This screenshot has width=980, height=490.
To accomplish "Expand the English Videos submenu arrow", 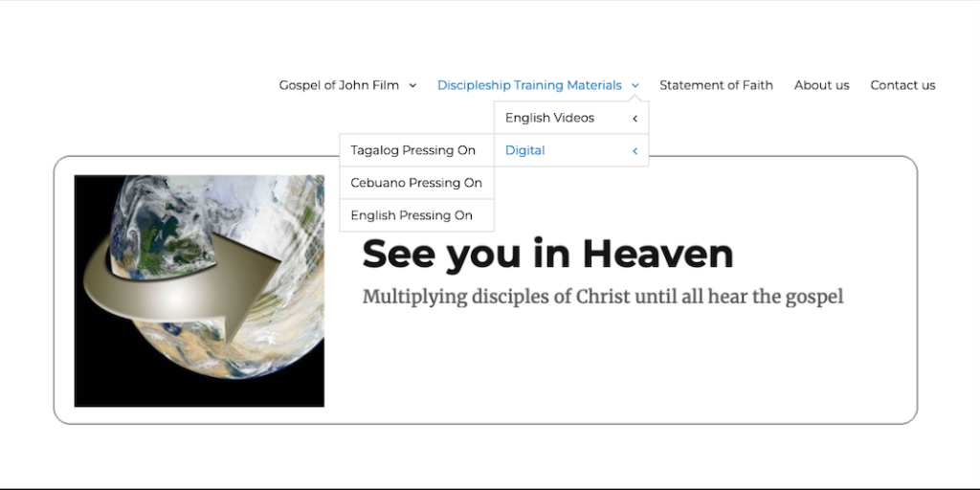I will 635,119.
